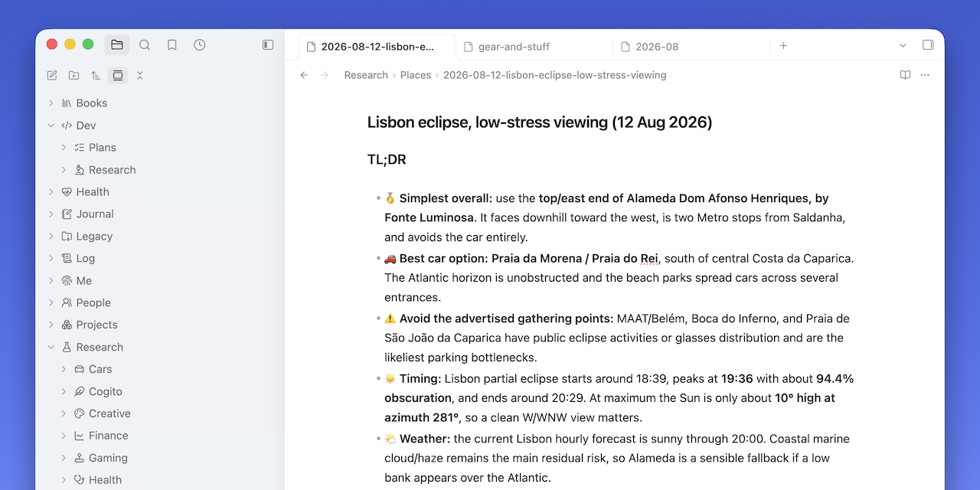Screen dimensions: 980x490
Task: Click the People users icon
Action: (x=67, y=302)
